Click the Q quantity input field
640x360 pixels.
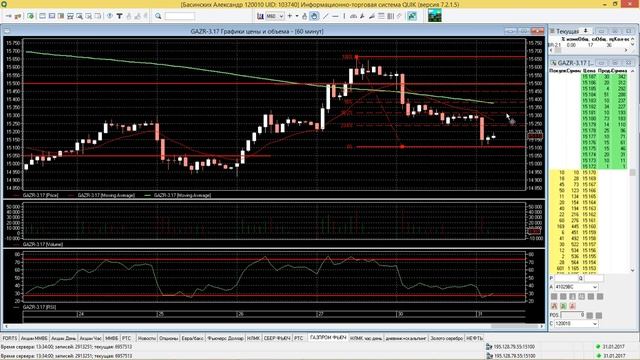click(x=594, y=278)
